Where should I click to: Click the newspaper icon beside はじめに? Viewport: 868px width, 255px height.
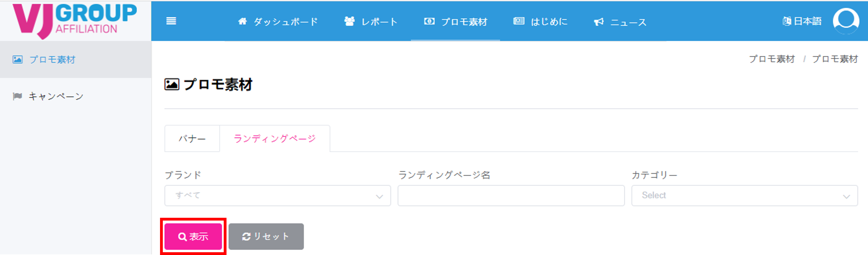pyautogui.click(x=518, y=21)
